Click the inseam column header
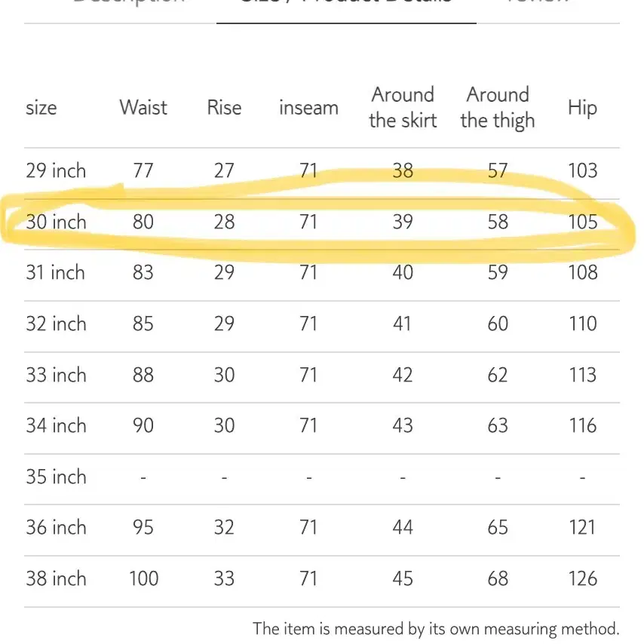The width and height of the screenshot is (644, 644). (x=309, y=108)
